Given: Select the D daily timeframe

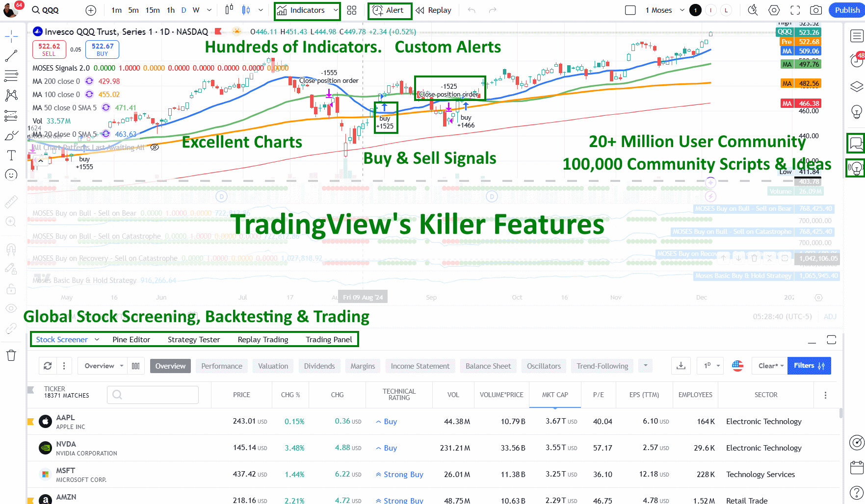Looking at the screenshot, I should click(x=183, y=10).
